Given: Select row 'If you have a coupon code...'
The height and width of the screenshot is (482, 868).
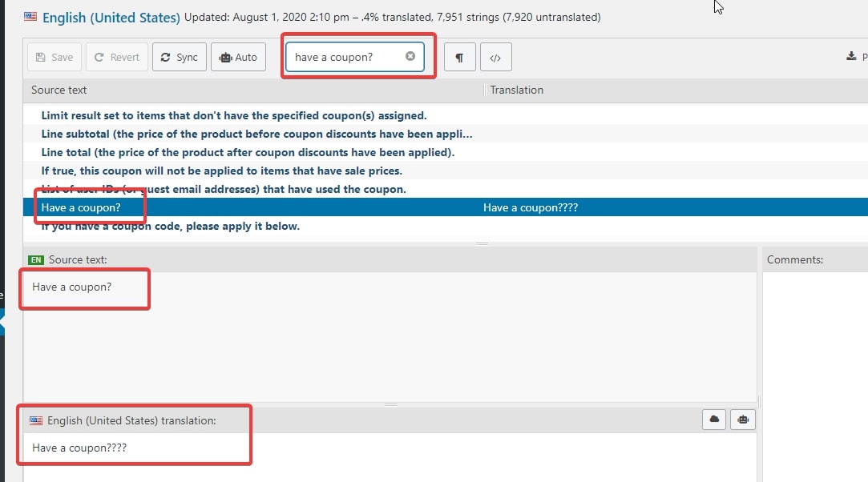Looking at the screenshot, I should [446, 226].
